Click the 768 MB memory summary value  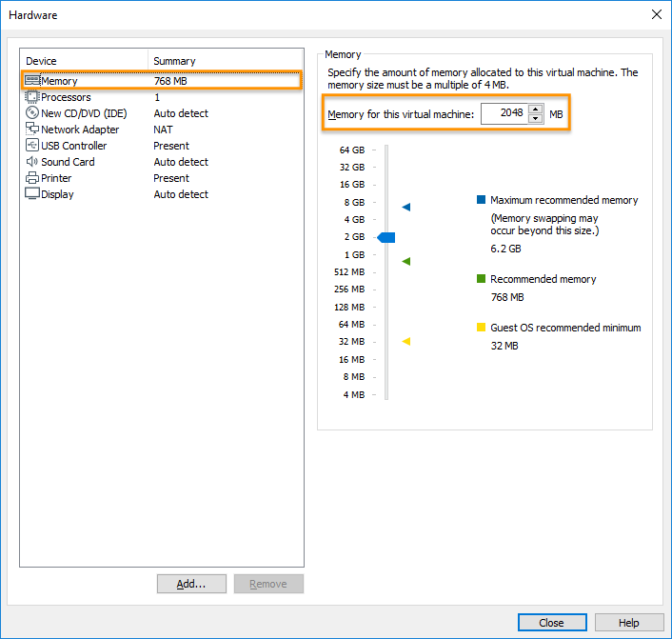tap(170, 81)
